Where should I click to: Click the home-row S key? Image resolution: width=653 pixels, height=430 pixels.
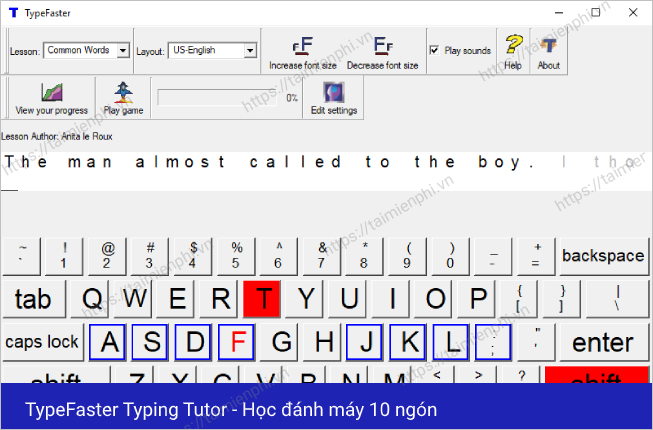click(x=150, y=342)
